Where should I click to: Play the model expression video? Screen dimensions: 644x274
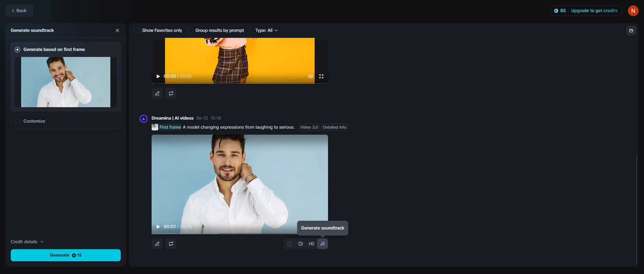click(158, 227)
